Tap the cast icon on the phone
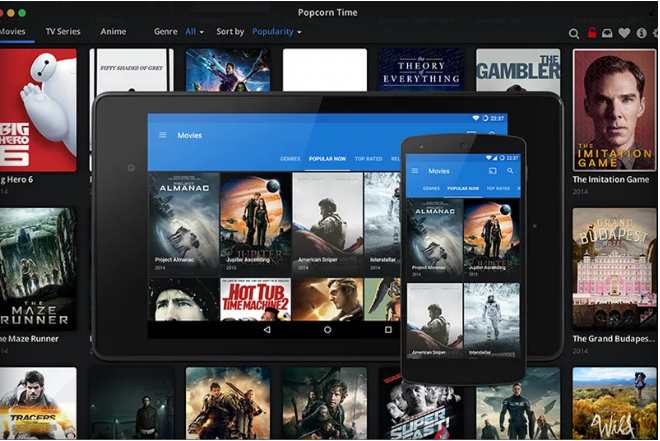 tap(492, 171)
